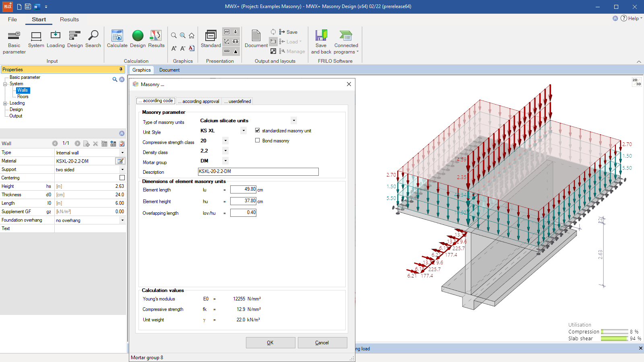Open wall Type dropdown Internal wall
Screen dimensions: 644x362
coord(122,153)
